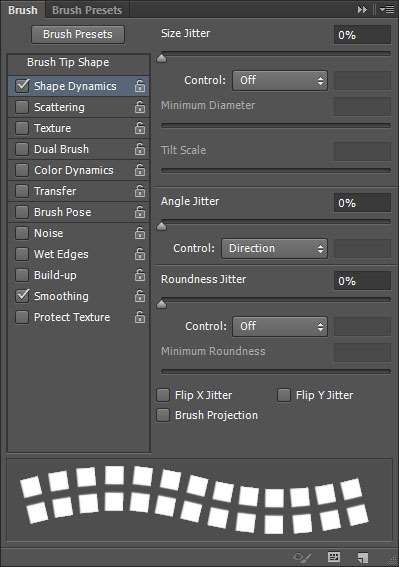Open the Angle Jitter Control Direction dropdown
Screen dimensions: 399x567
(275, 248)
